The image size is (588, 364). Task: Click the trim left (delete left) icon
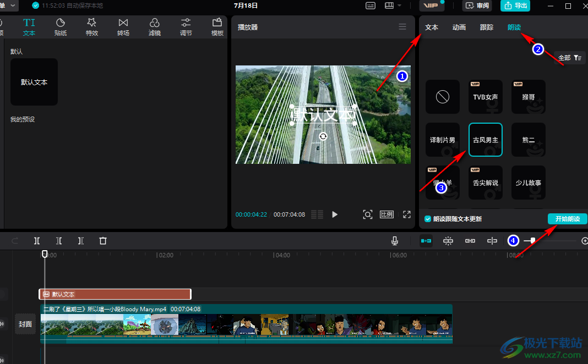tap(59, 241)
